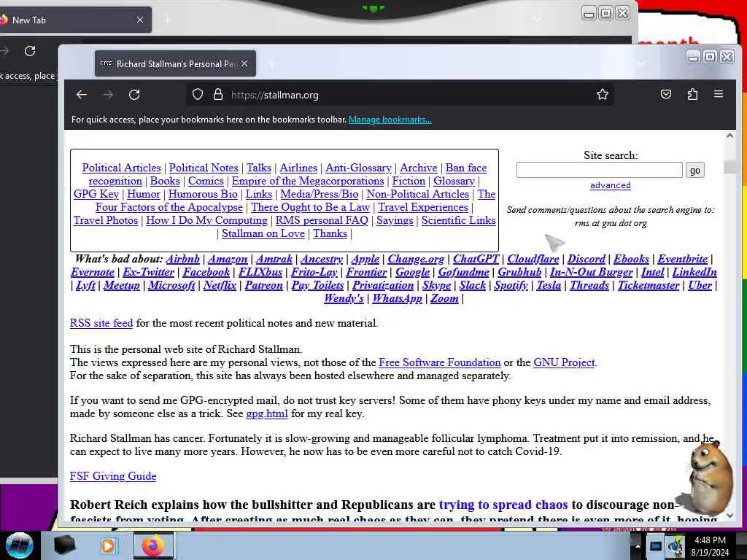The height and width of the screenshot is (560, 747).
Task: Open the Travel Photos link
Action: pyautogui.click(x=106, y=220)
